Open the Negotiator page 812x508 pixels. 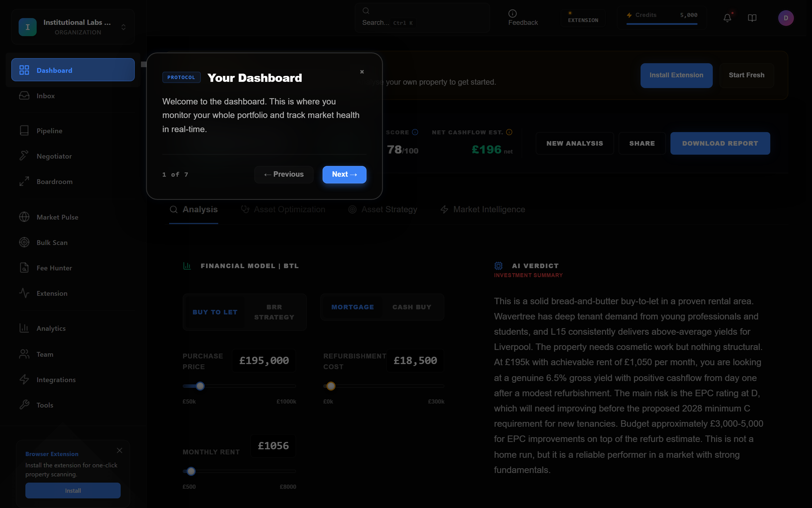(x=73, y=156)
